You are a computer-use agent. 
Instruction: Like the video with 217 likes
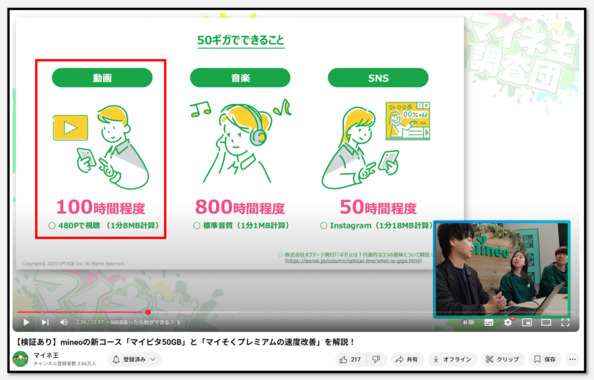coord(350,360)
